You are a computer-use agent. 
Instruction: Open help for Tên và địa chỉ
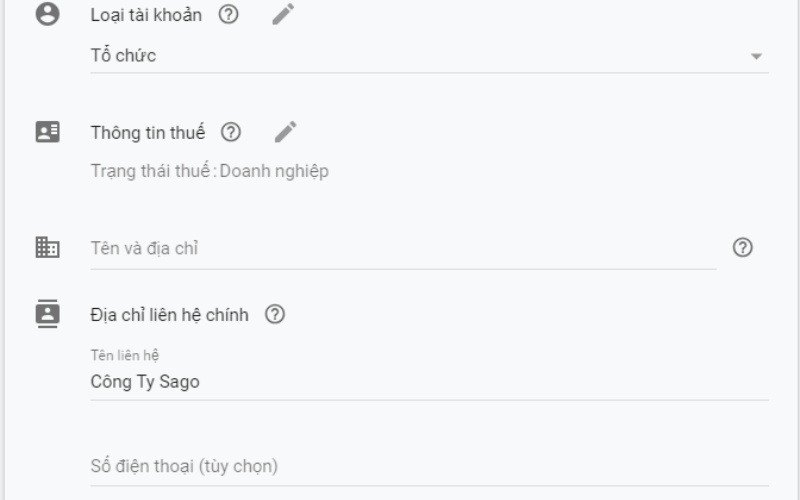(743, 248)
